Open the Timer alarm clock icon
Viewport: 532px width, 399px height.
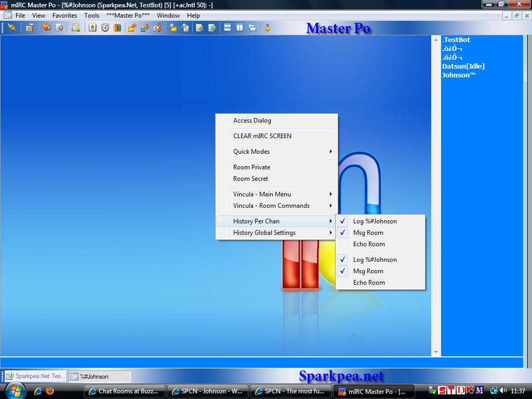[x=105, y=28]
